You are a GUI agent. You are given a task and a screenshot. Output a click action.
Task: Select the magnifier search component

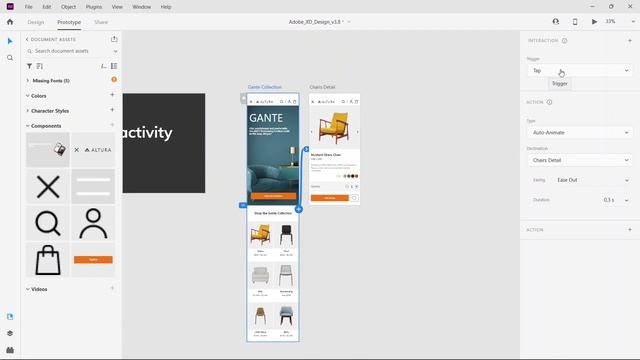48,223
